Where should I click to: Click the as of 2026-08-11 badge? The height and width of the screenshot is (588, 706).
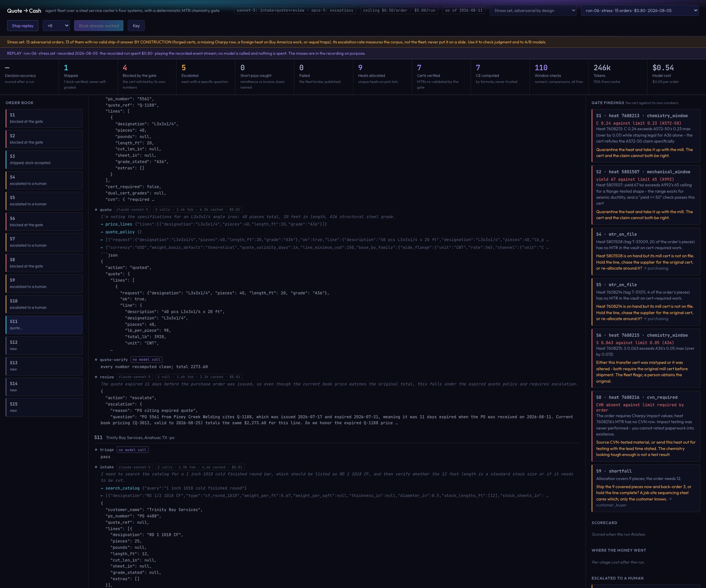pyautogui.click(x=463, y=11)
